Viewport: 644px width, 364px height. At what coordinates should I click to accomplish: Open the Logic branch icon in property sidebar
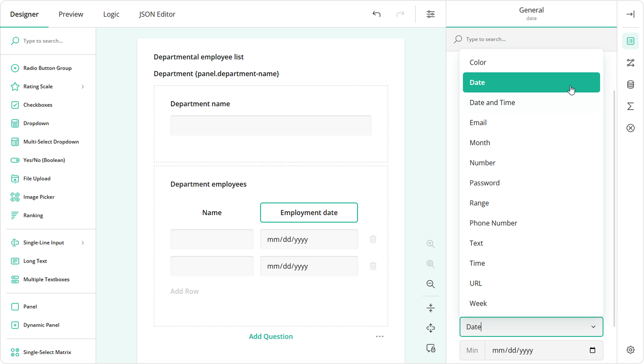click(x=631, y=63)
